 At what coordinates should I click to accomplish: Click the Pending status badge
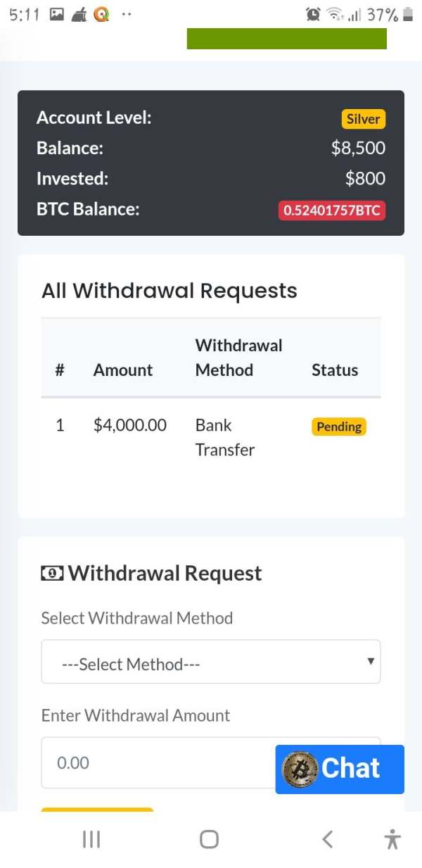coord(339,427)
